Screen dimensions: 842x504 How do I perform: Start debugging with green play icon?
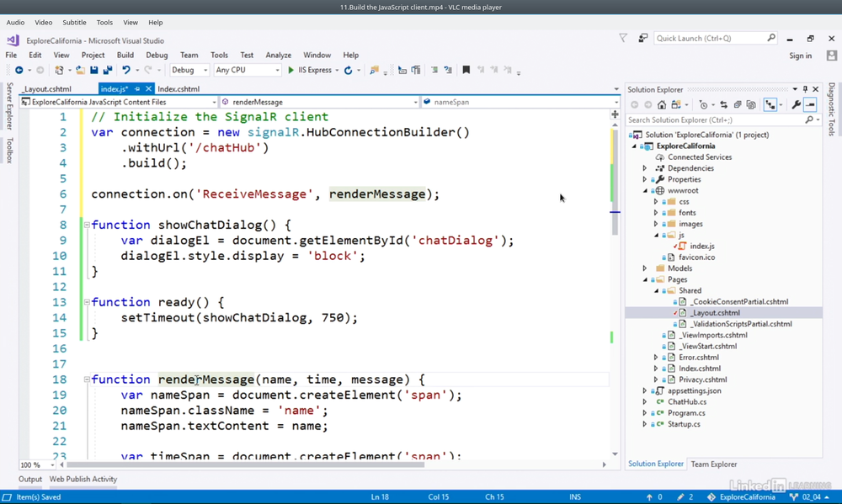point(290,71)
